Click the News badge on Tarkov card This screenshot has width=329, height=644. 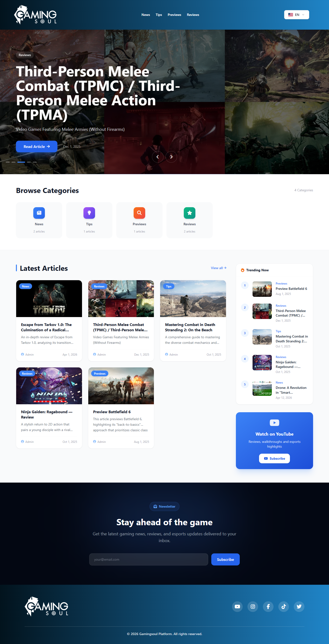(26, 286)
